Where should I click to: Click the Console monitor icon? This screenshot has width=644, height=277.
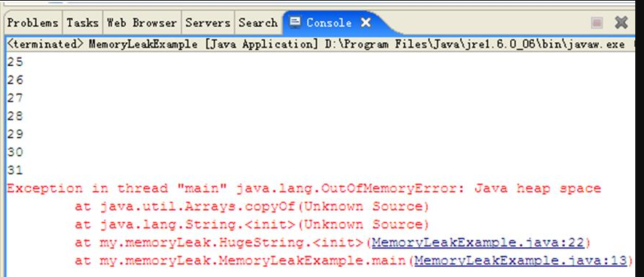(295, 22)
